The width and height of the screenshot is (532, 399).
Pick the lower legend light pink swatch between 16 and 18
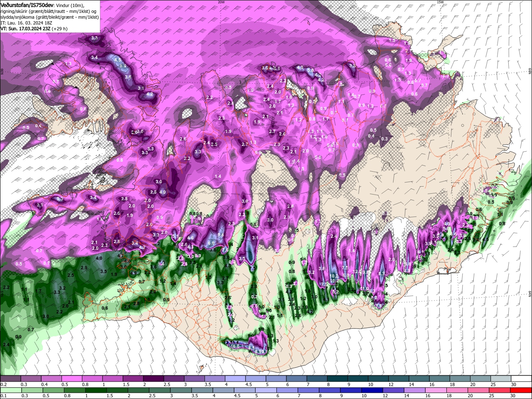click(436, 390)
